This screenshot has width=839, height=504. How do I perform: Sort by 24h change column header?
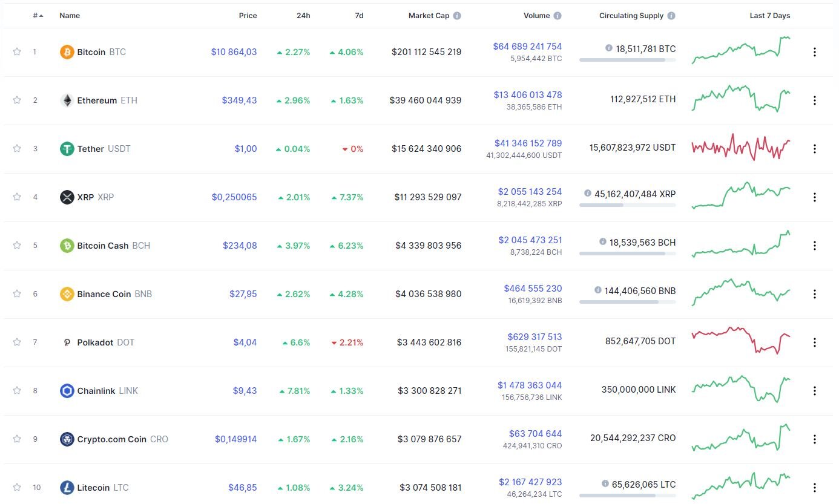[303, 16]
